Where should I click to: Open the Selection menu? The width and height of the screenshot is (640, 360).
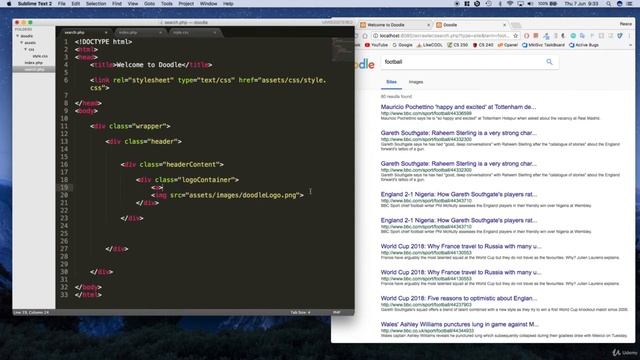coord(96,4)
